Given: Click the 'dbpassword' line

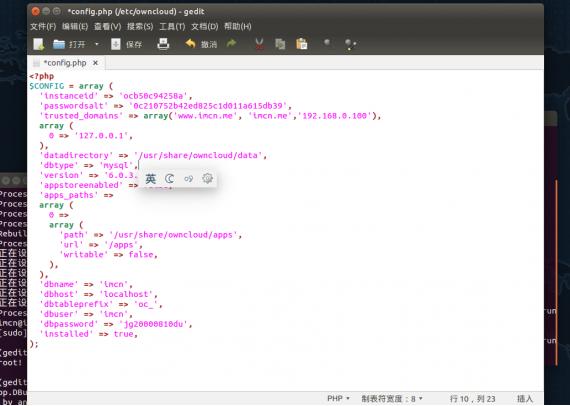Looking at the screenshot, I should point(116,324).
